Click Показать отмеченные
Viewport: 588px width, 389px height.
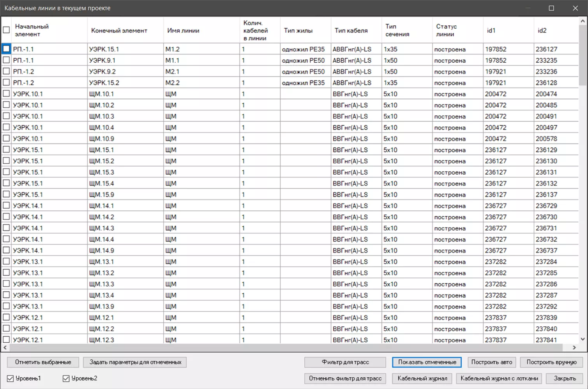click(x=427, y=362)
